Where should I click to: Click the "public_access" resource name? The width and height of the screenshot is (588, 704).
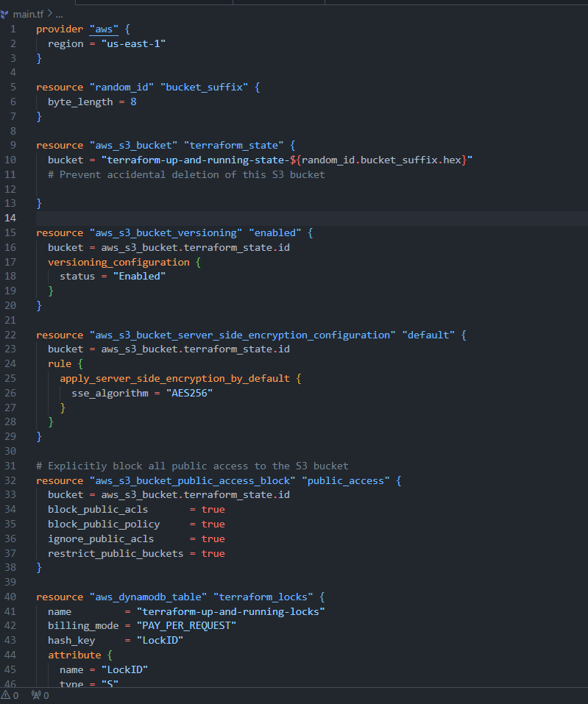click(346, 481)
